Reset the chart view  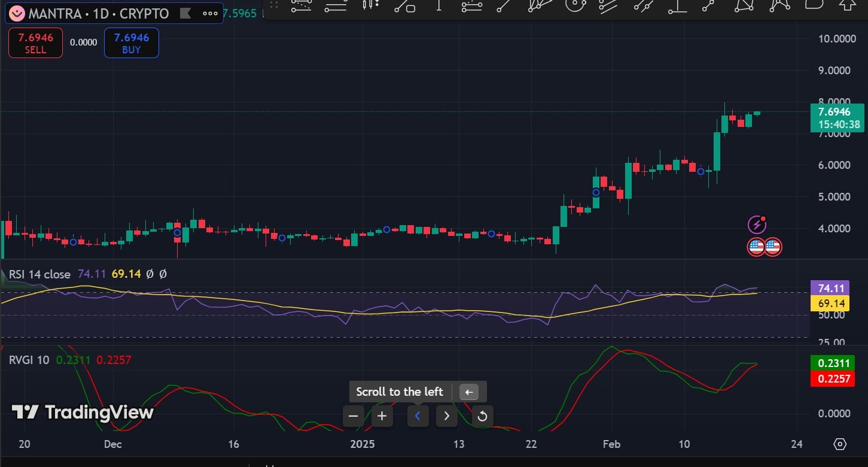click(x=483, y=416)
